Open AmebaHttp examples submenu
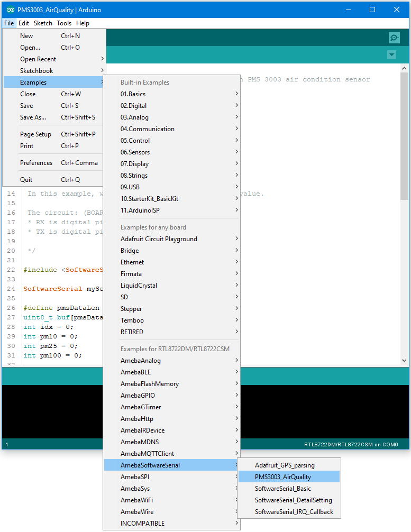Image resolution: width=411 pixels, height=532 pixels. click(171, 419)
